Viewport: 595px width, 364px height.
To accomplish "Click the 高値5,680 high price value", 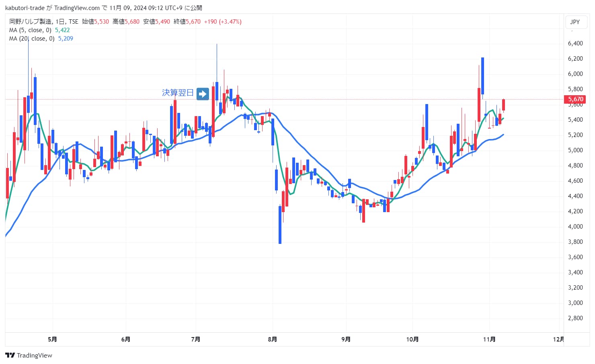I will point(126,22).
